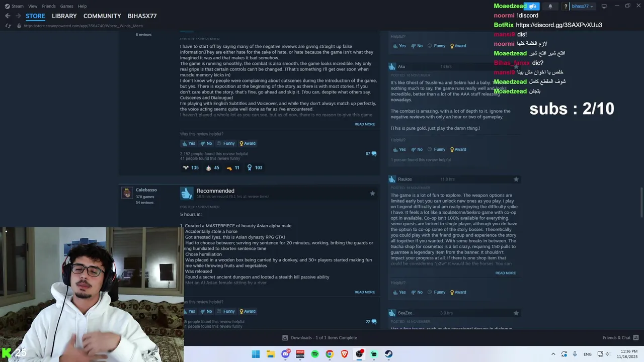Open Raukos's profile name link
Image resolution: width=644 pixels, height=362 pixels.
pos(405,179)
